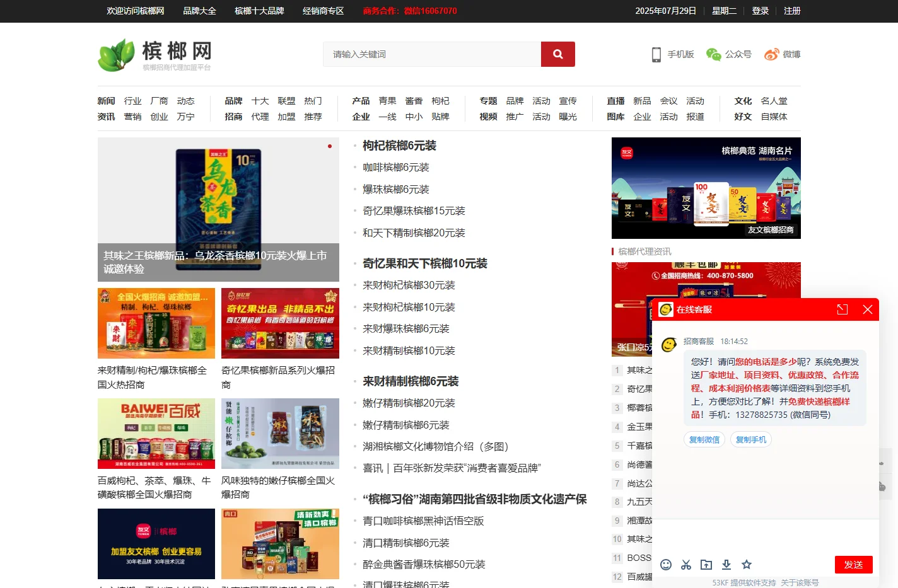
Task: Open the 加盟友文槟榔 dark thumbnail
Action: (156, 544)
